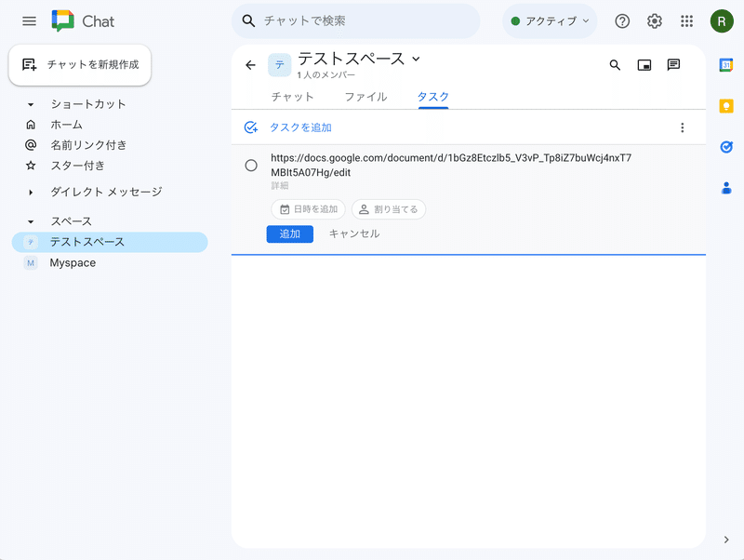Switch to the ファイル tab
This screenshot has width=744, height=560.
365,97
